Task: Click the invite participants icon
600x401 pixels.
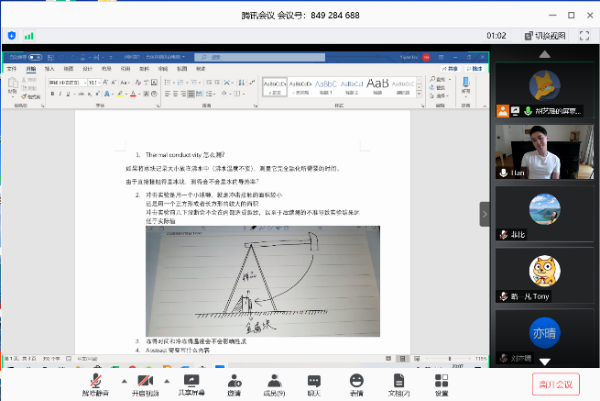Action: 234,381
